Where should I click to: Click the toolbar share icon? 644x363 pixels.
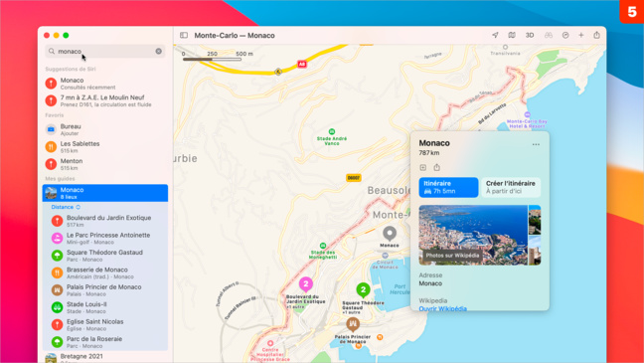(596, 35)
